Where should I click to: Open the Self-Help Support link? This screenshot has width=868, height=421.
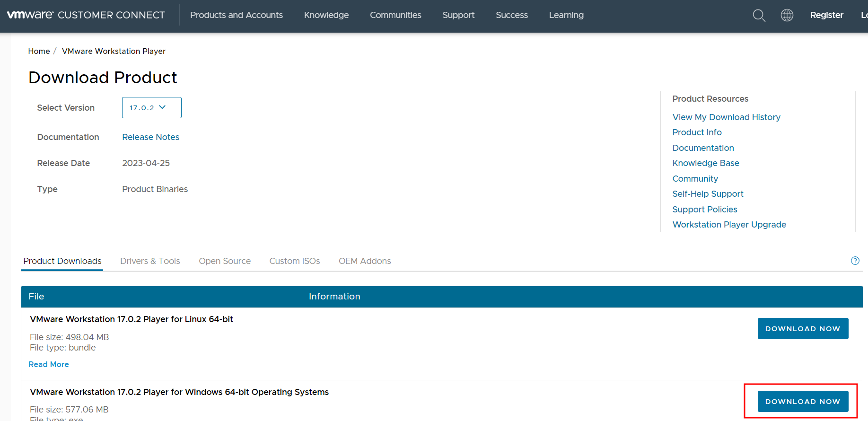pos(708,194)
